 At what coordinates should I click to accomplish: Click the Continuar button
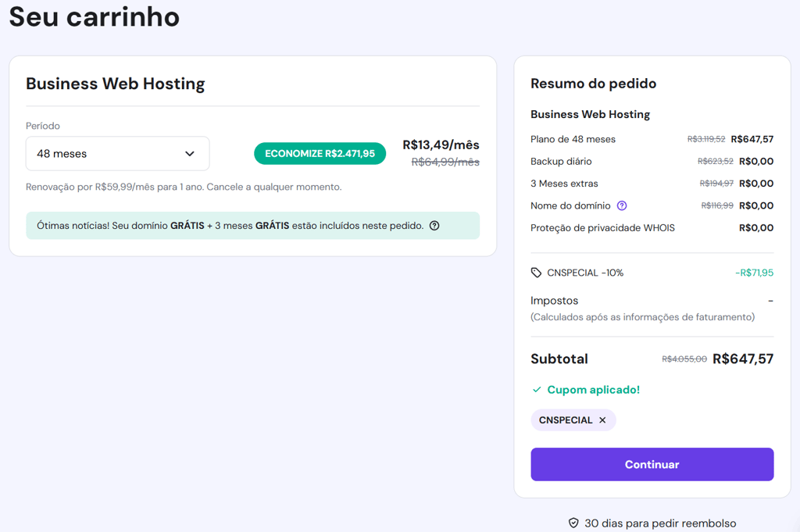tap(652, 464)
